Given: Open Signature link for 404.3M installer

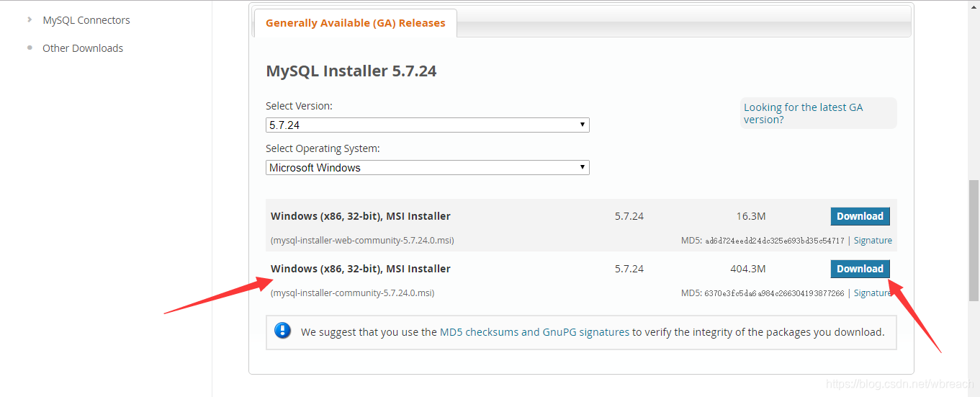Looking at the screenshot, I should 873,293.
